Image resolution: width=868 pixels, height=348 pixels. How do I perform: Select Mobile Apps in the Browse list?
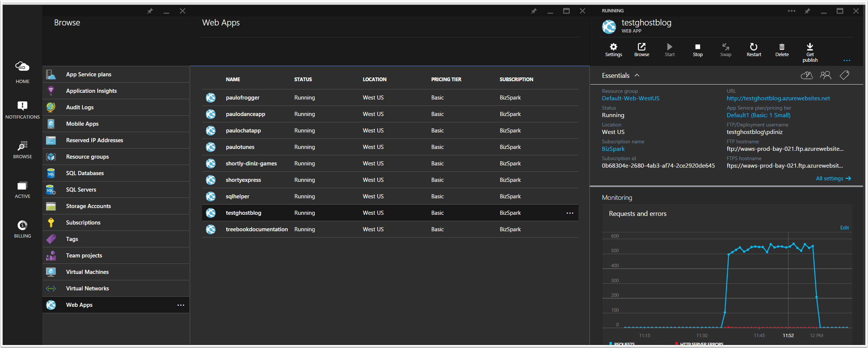(116, 124)
